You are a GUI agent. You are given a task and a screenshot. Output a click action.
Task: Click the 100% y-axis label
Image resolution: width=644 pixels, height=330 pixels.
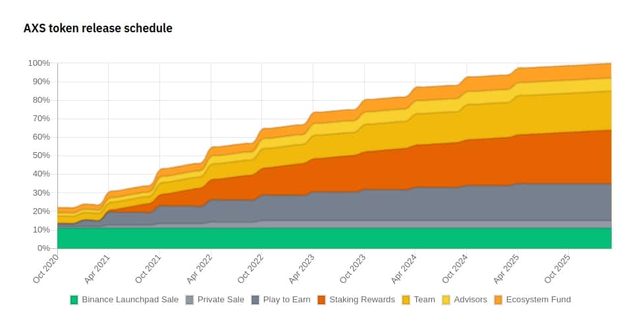click(39, 63)
